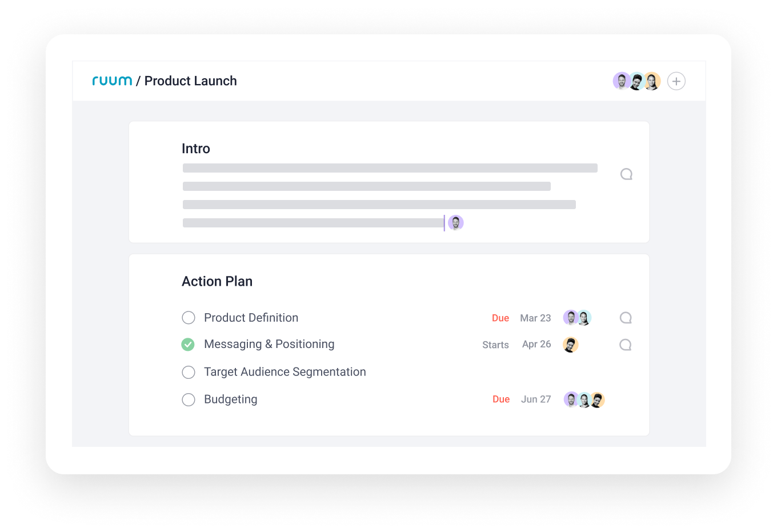Image resolution: width=777 pixels, height=532 pixels.
Task: Click the Apr 26 start date
Action: pyautogui.click(x=536, y=344)
